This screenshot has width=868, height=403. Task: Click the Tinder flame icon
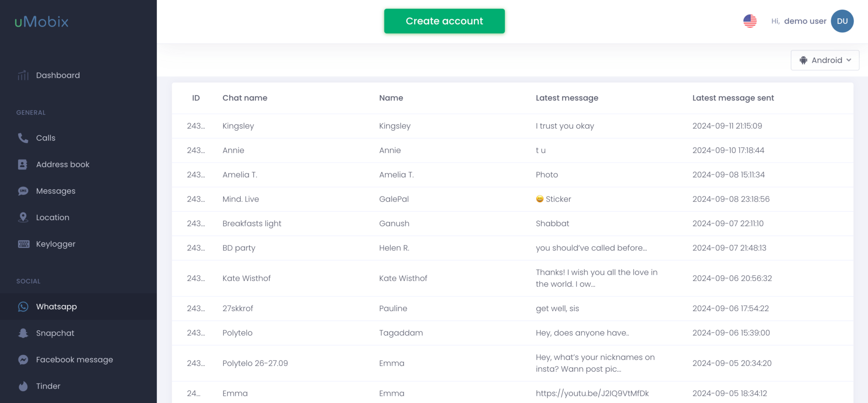click(22, 386)
